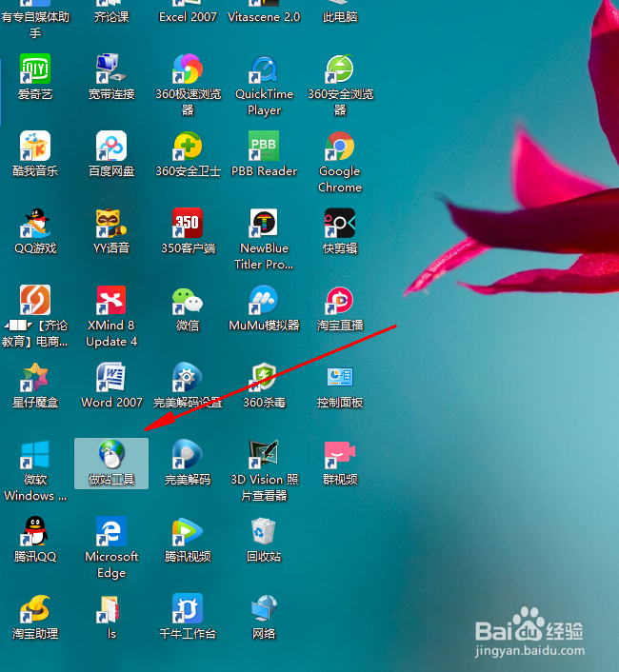Select the Word 2007 shortcut

111,377
